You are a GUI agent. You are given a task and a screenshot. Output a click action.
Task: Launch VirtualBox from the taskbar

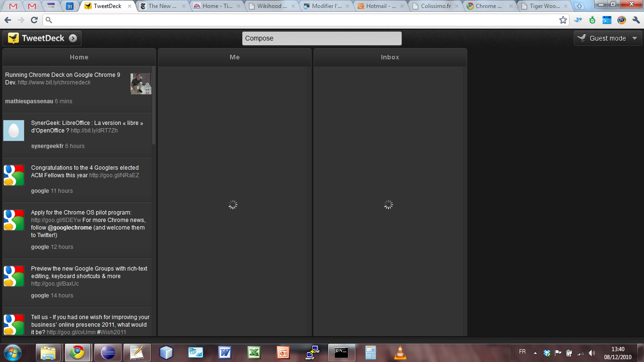pos(166,353)
